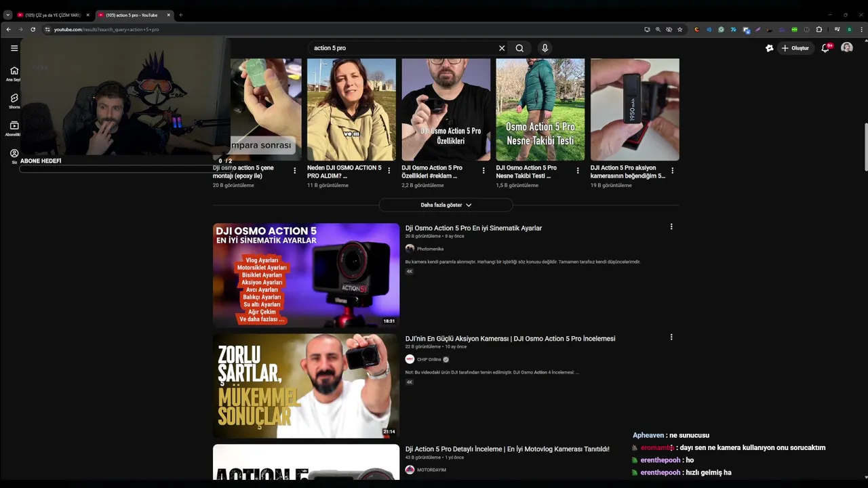Open options for Nesne Takibi Testi short
The height and width of the screenshot is (488, 868).
click(x=578, y=171)
